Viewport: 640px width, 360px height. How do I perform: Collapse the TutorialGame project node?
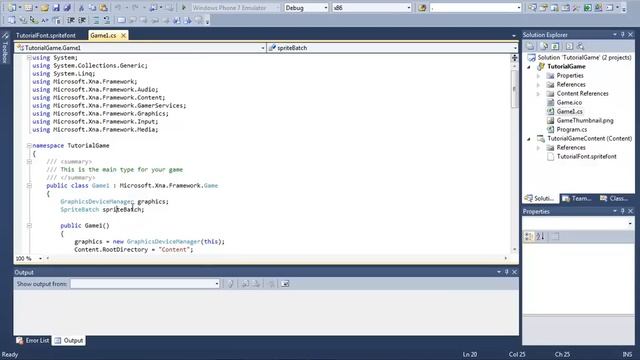(x=529, y=67)
